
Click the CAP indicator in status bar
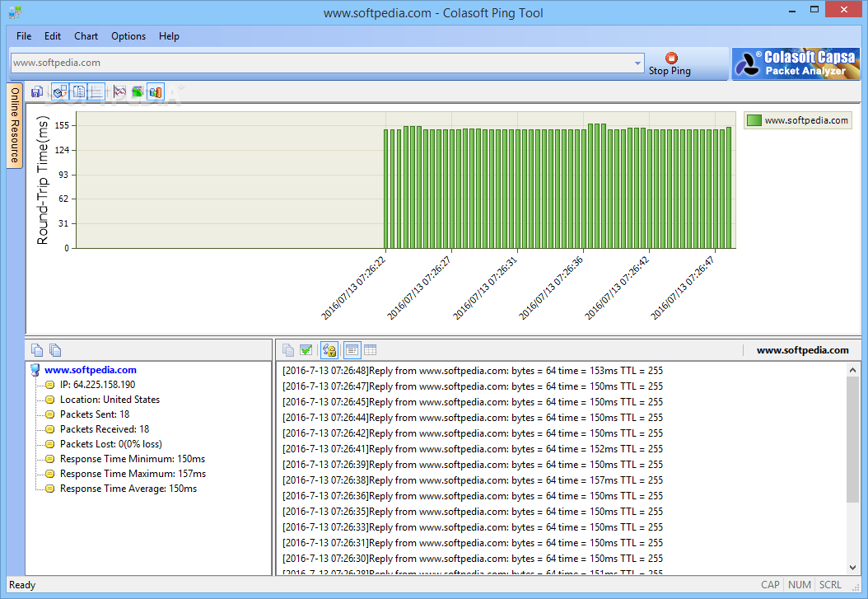coord(770,585)
